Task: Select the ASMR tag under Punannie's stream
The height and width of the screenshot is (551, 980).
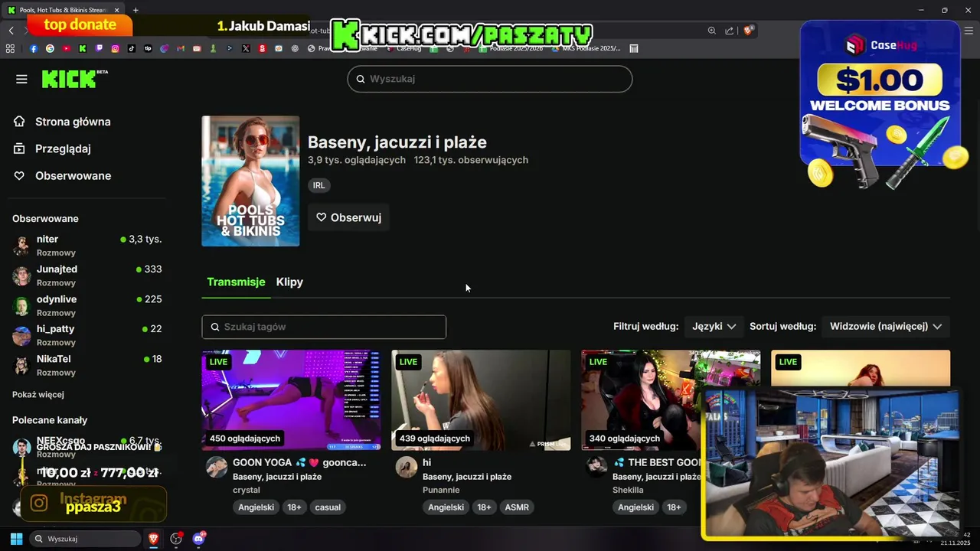Action: 517,507
